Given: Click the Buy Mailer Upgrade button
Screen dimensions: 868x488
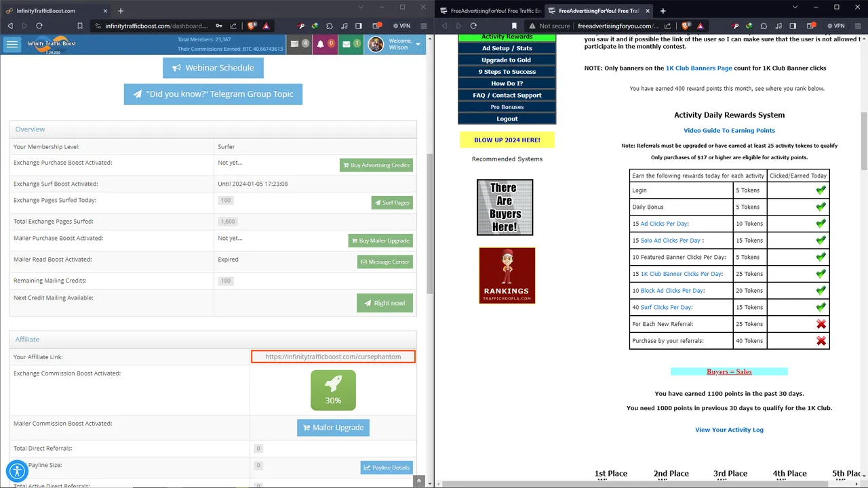Looking at the screenshot, I should pos(380,241).
